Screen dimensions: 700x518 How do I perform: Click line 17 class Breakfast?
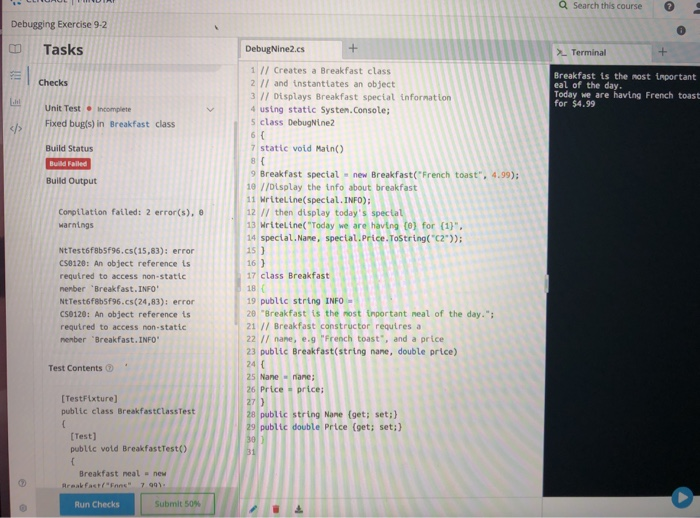click(295, 276)
